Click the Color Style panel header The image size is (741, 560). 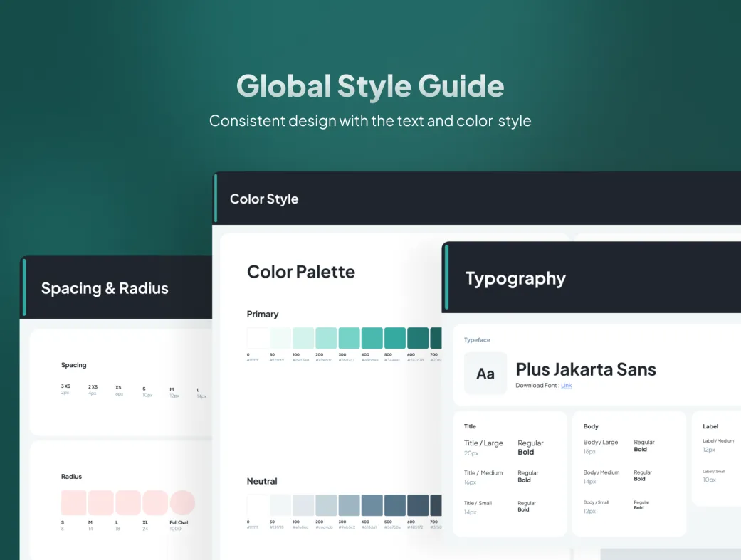tap(264, 199)
